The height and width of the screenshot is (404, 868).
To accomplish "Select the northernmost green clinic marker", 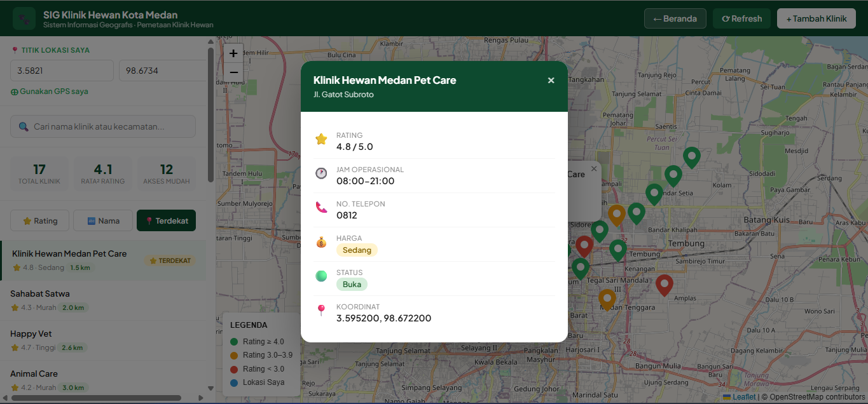I will click(x=692, y=157).
